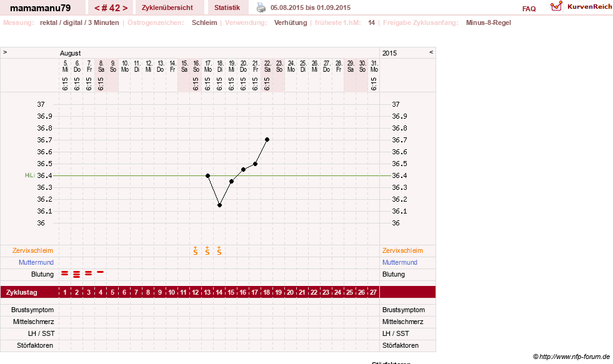The image size is (613, 364).
Task: Open the Statistik tab
Action: (227, 7)
